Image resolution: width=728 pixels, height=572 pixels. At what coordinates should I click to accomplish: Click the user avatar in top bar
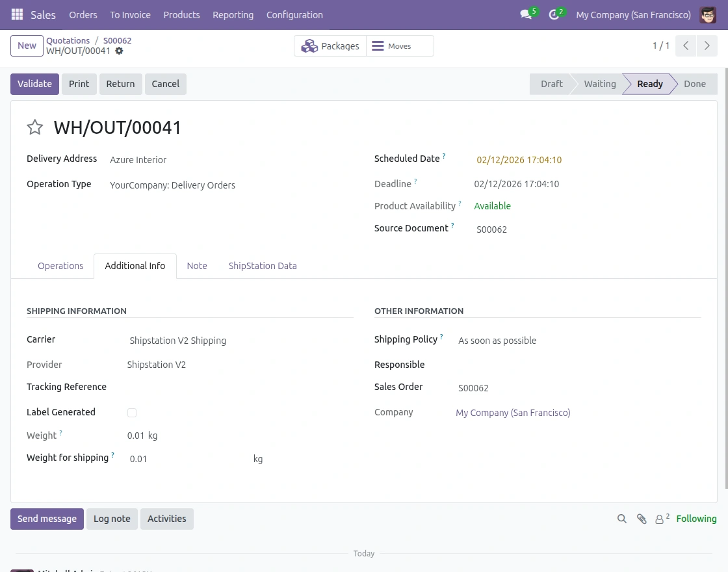coord(708,15)
